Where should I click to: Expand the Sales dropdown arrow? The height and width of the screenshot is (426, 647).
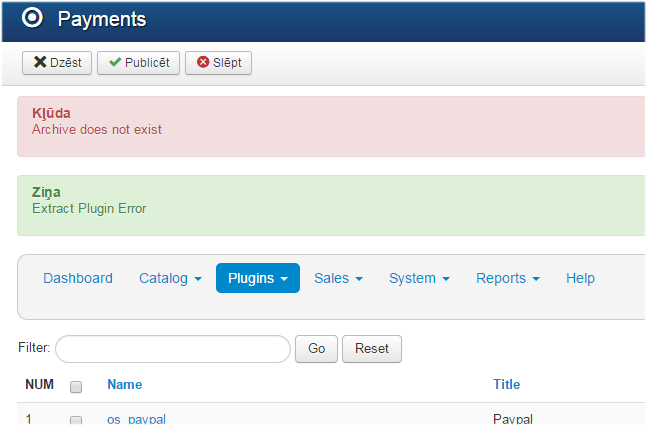[359, 279]
